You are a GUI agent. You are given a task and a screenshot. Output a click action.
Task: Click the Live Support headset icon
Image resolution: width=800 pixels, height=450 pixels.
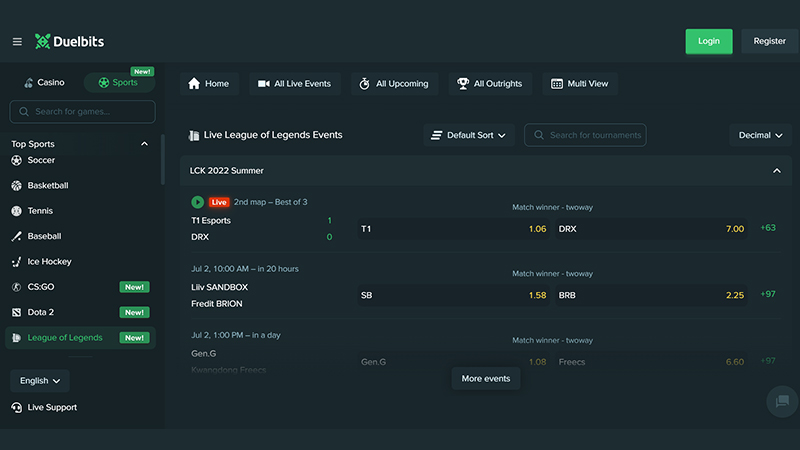[16, 407]
